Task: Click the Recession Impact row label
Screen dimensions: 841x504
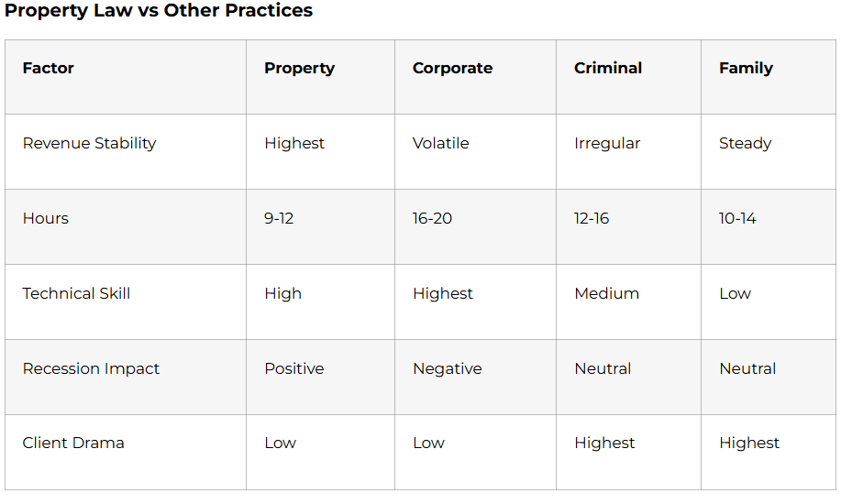Action: coord(91,368)
